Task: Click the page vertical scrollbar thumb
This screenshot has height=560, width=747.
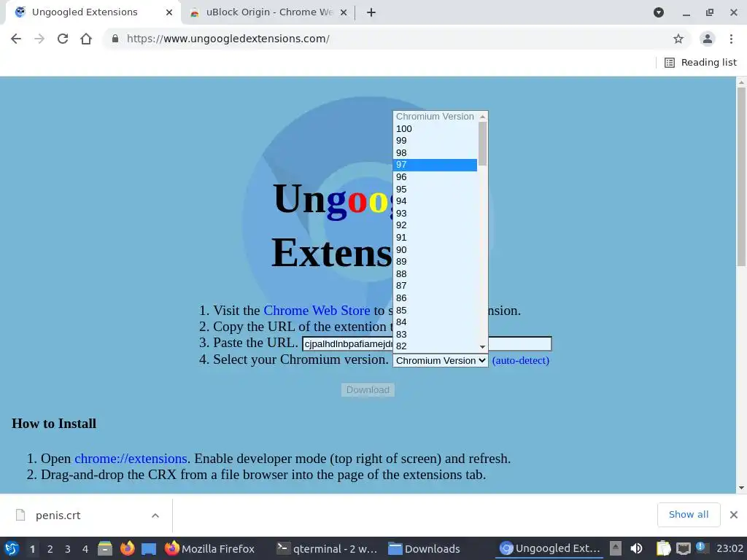Action: 741,177
